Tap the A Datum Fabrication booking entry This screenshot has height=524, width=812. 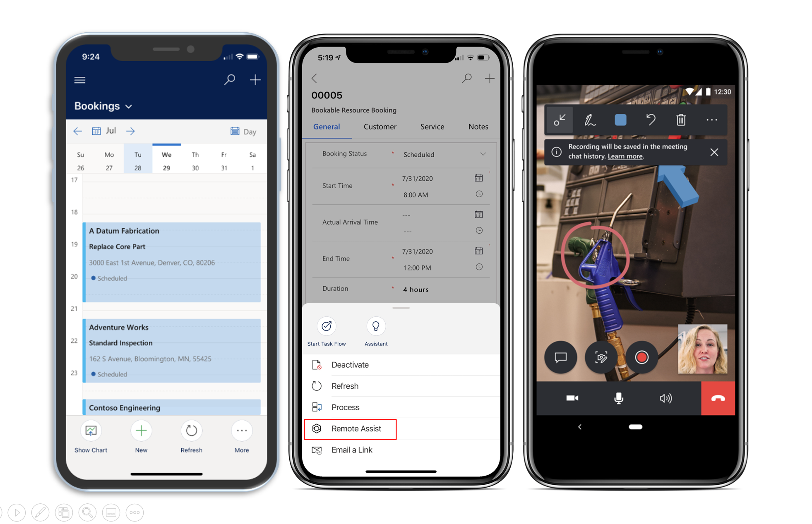click(172, 254)
